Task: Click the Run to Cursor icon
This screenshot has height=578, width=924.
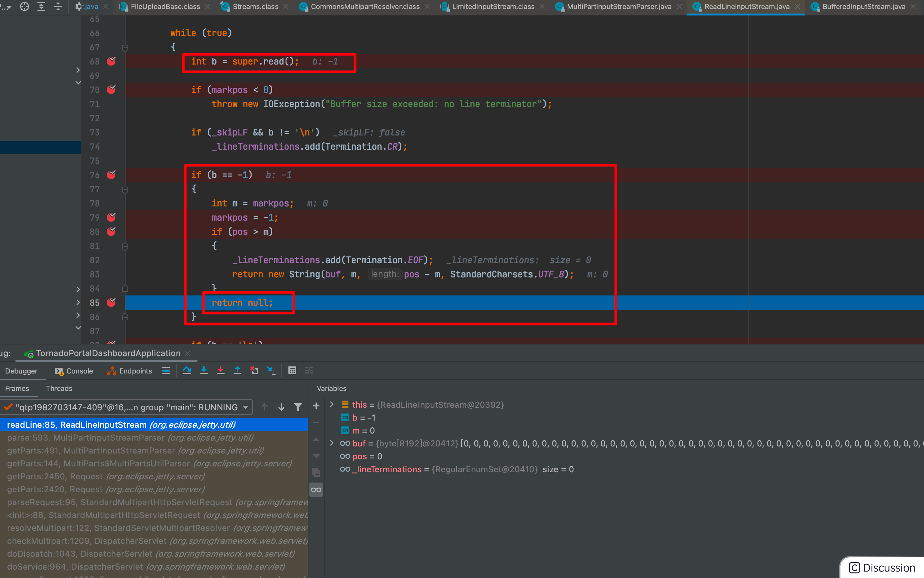Action: tap(271, 370)
